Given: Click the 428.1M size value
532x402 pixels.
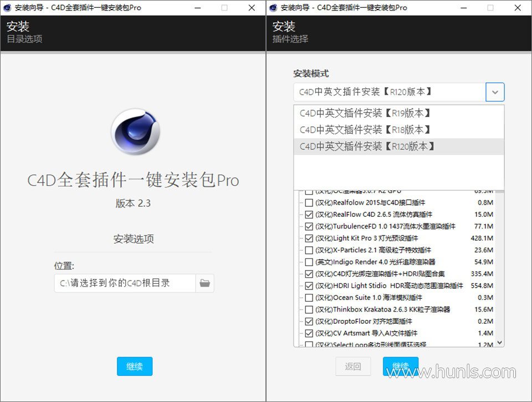Looking at the screenshot, I should pyautogui.click(x=482, y=238).
